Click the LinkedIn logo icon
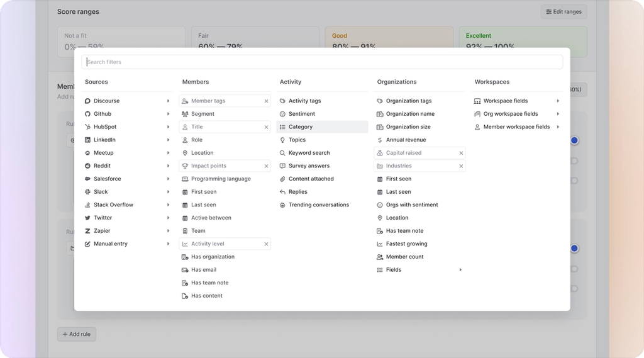644x358 pixels. click(87, 140)
